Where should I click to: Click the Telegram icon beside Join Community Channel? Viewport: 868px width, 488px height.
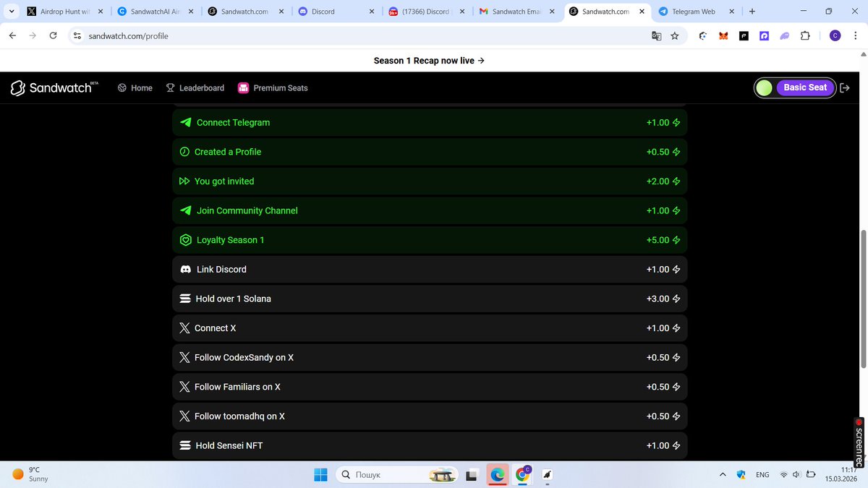coord(186,210)
